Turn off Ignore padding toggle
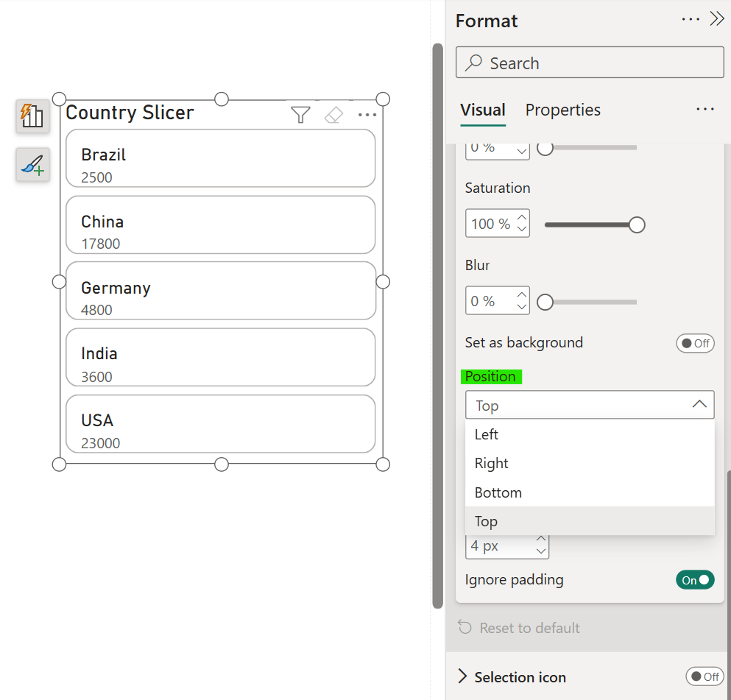Viewport: 731px width, 700px height. pyautogui.click(x=695, y=580)
